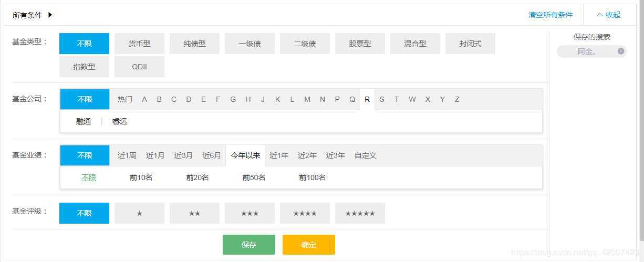Select 不限 for fund company
Screen dimensions: 644x262
[85, 99]
